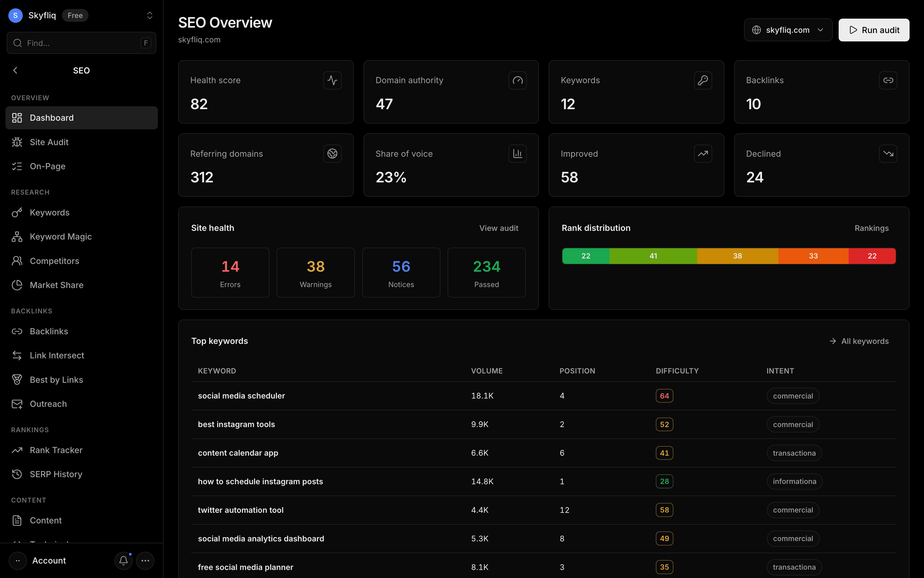Go back with the SEO back arrow
924x578 pixels.
point(15,70)
